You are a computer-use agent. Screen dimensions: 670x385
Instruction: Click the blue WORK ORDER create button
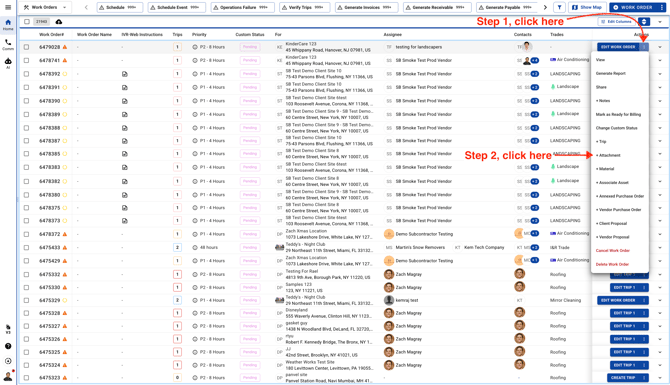coord(634,7)
